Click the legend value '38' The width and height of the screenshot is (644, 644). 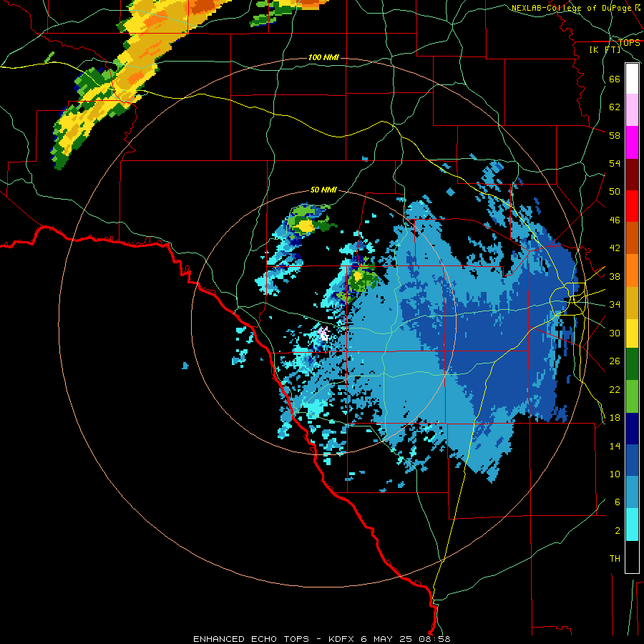tap(615, 276)
